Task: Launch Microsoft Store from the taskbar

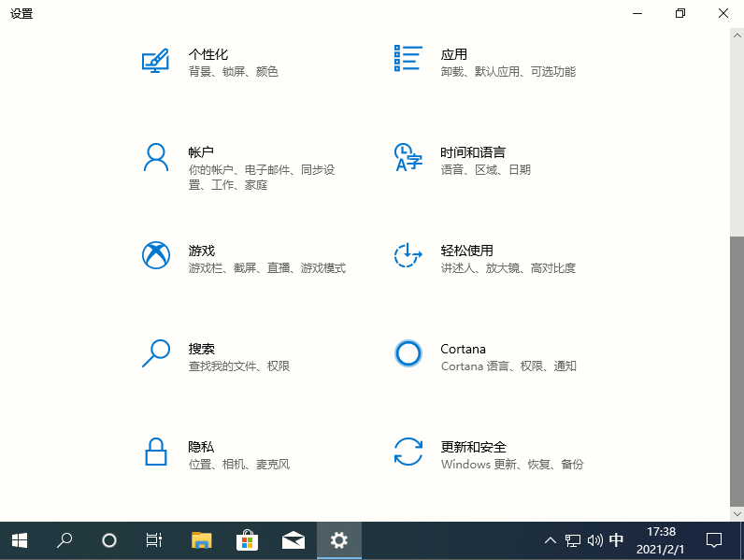Action: pos(247,540)
